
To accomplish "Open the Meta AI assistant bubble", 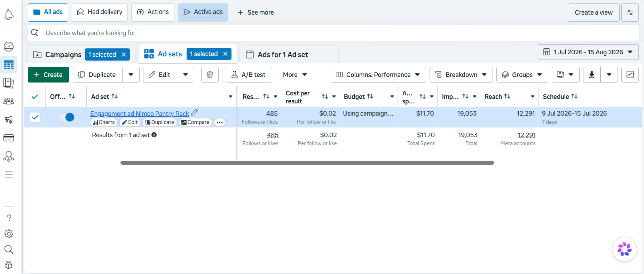I will coord(625,249).
